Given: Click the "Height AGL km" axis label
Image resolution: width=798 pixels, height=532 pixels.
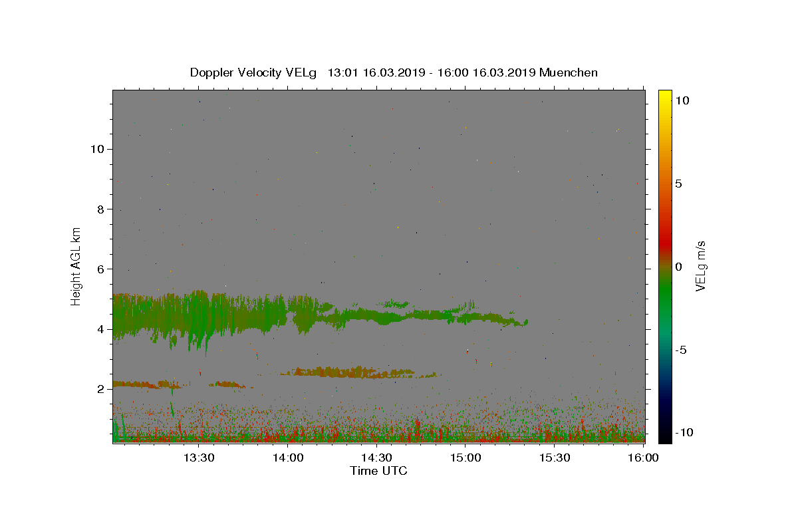Looking at the screenshot, I should click(x=76, y=265).
